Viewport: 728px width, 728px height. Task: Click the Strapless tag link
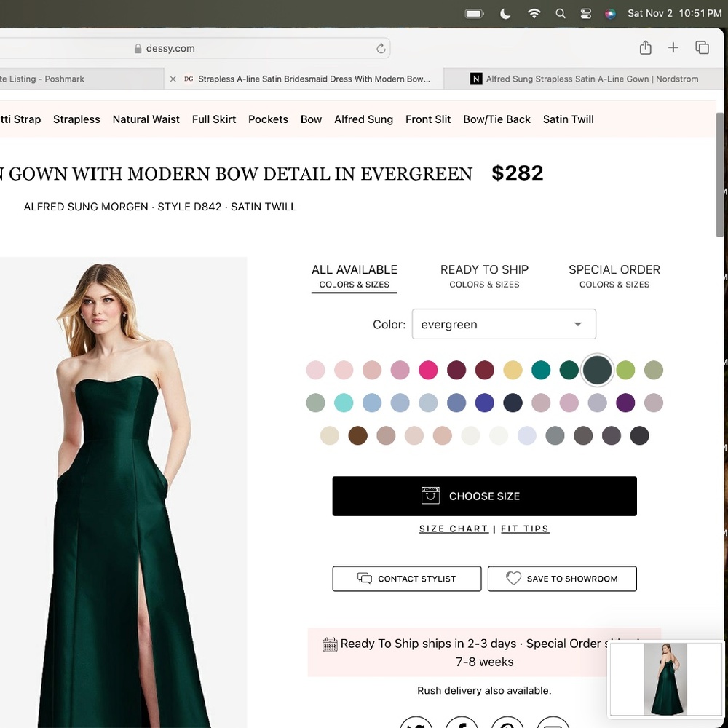coord(76,119)
